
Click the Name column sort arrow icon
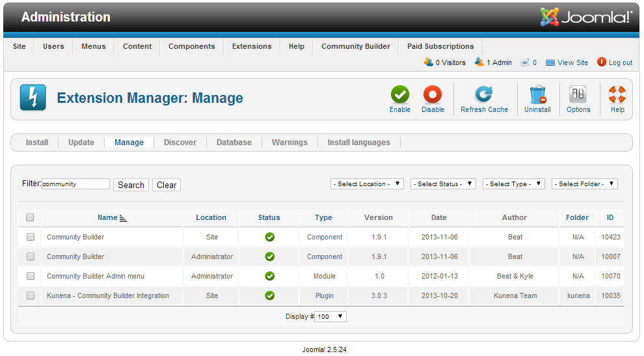pos(123,218)
